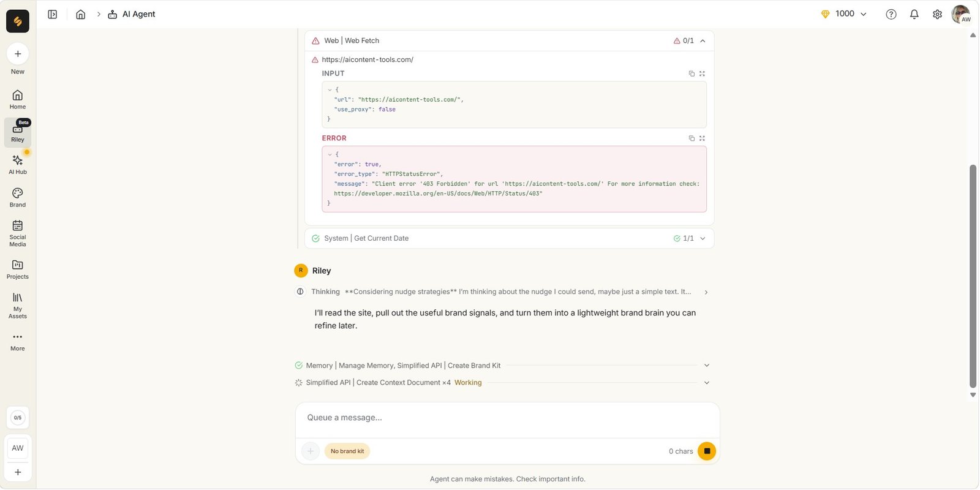Copy the INPUT JSON content
Image resolution: width=980 pixels, height=490 pixels.
(692, 73)
